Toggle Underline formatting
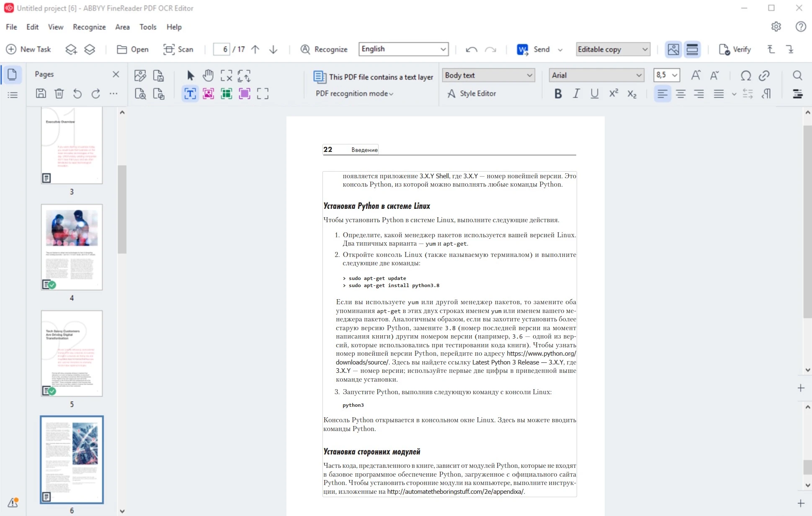Screen dimensions: 812x516 pos(594,94)
